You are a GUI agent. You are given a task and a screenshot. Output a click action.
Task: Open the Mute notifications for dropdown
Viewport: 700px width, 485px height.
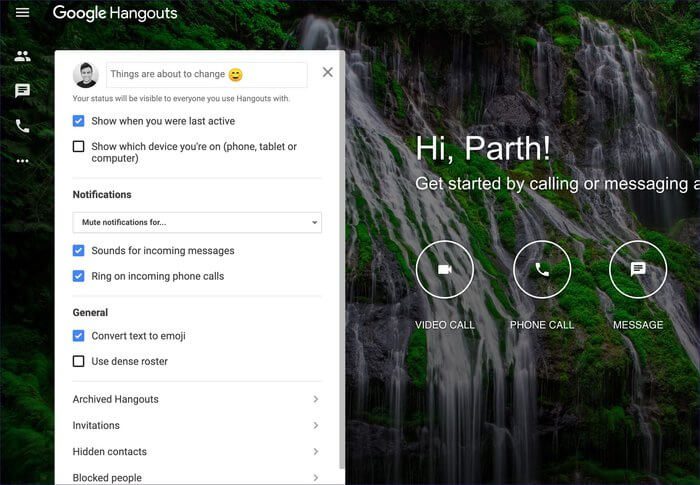point(197,222)
